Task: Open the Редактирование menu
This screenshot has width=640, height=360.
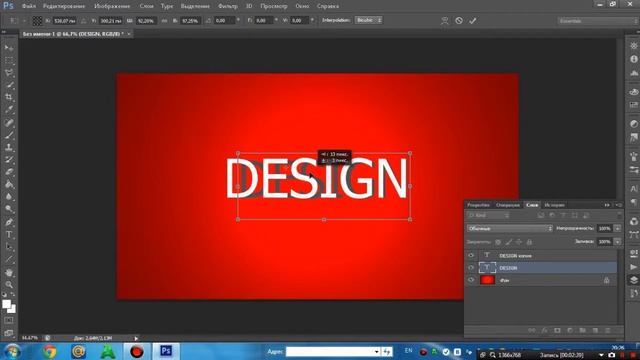Action: (64, 6)
